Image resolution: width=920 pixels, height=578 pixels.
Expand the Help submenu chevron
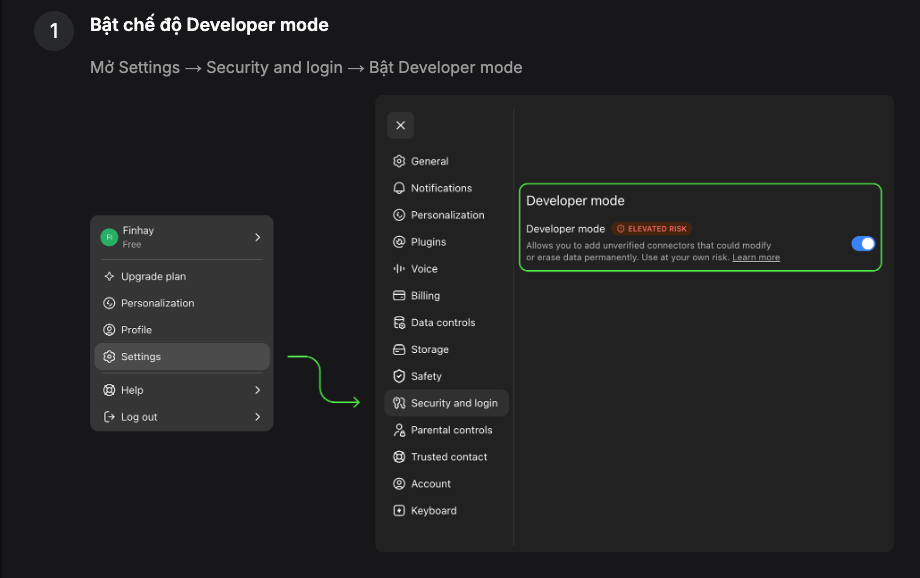point(258,390)
